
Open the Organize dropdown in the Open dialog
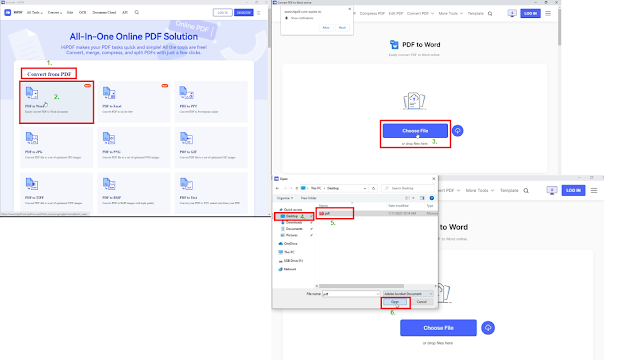pos(285,198)
